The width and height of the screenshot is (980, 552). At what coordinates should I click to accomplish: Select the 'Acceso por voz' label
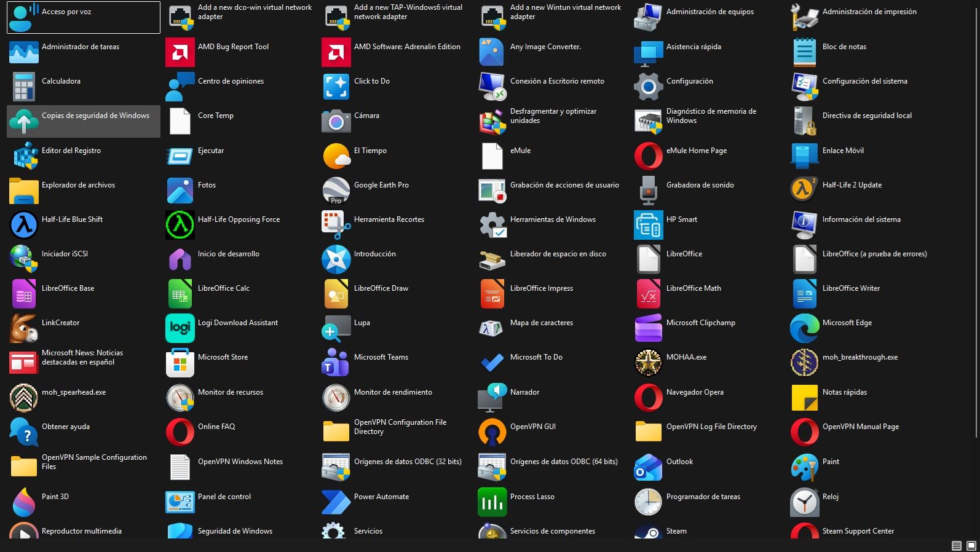click(66, 12)
